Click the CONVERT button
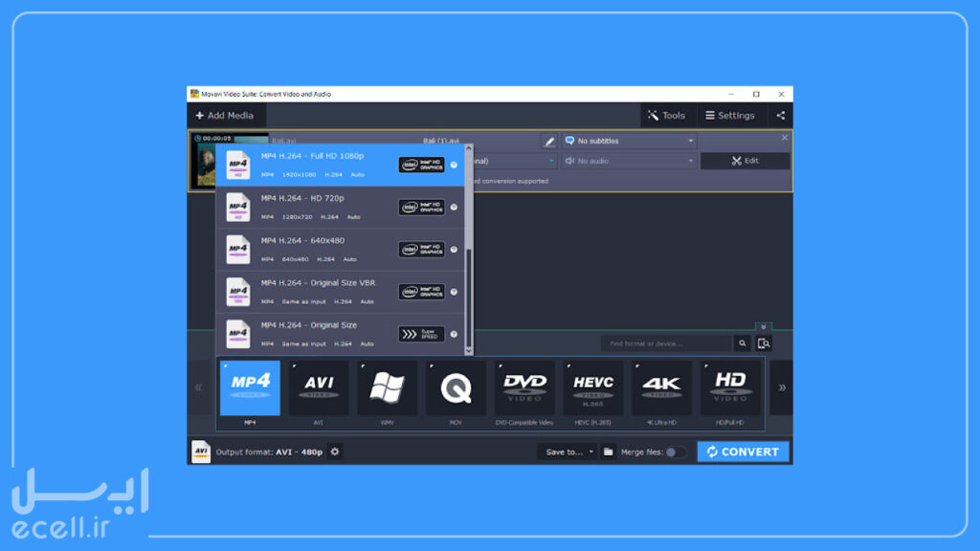Image resolution: width=980 pixels, height=551 pixels. [743, 452]
